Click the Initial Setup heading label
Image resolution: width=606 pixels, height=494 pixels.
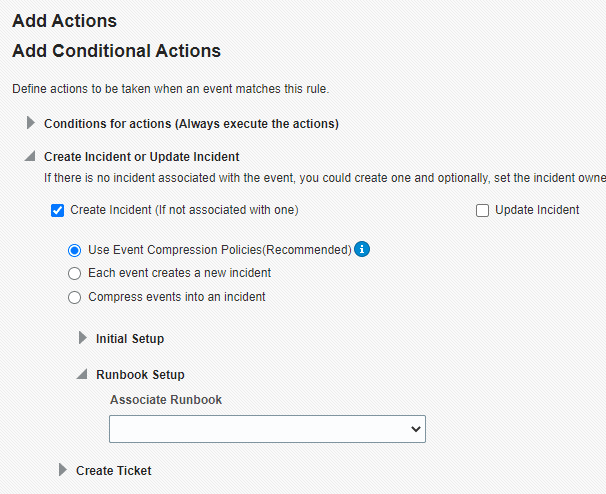[130, 339]
